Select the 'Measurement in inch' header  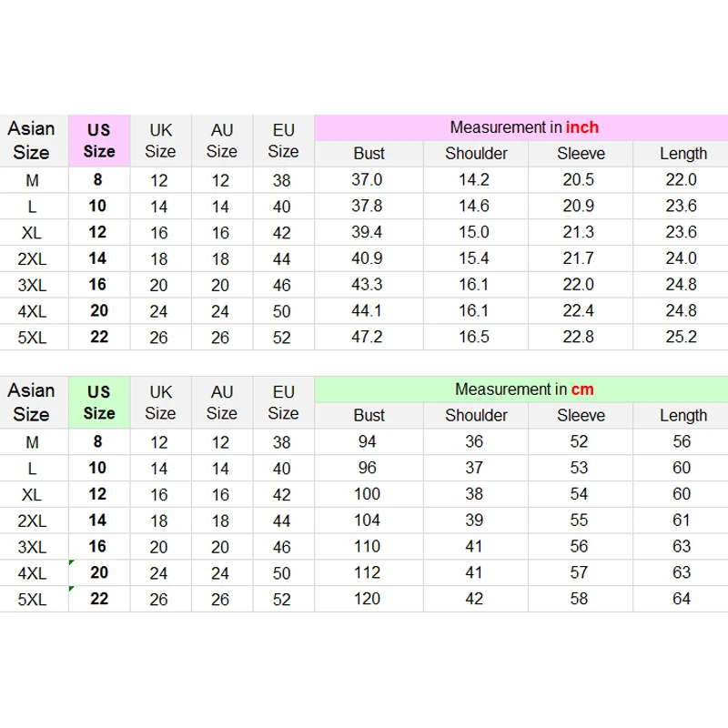coord(524,127)
